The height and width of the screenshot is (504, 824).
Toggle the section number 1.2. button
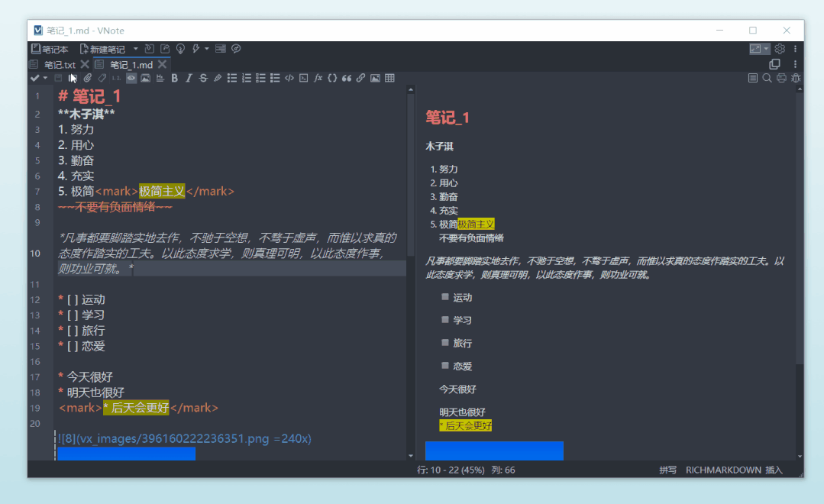click(116, 79)
